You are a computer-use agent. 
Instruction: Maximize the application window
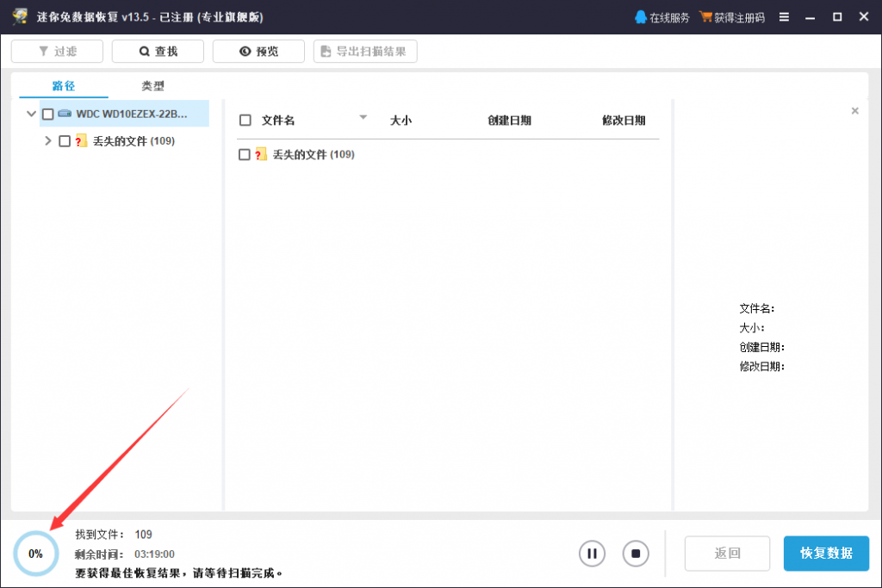pyautogui.click(x=837, y=17)
